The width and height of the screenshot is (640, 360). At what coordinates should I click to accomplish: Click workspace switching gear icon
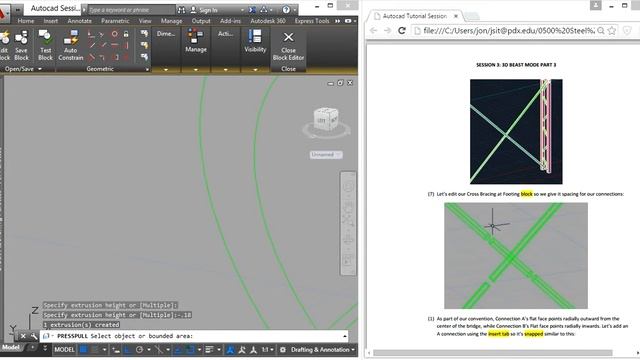point(282,350)
